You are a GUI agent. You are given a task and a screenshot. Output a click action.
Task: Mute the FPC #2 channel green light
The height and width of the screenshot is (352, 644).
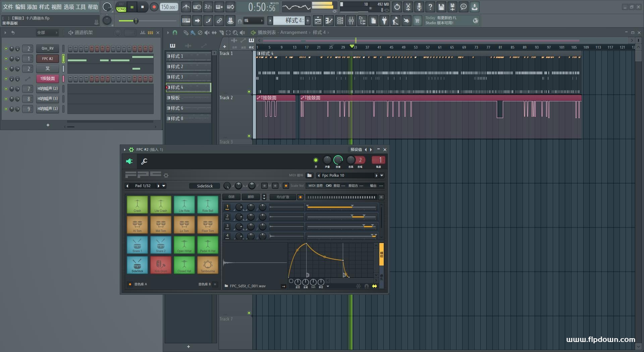click(x=6, y=59)
